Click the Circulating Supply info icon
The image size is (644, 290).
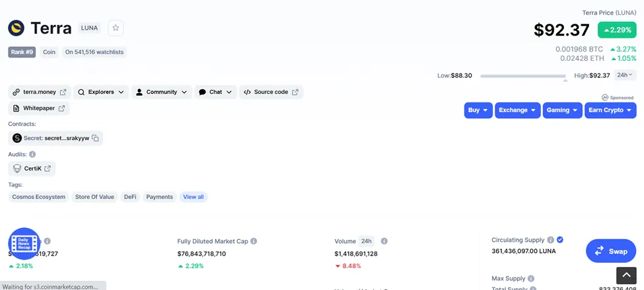coord(551,240)
